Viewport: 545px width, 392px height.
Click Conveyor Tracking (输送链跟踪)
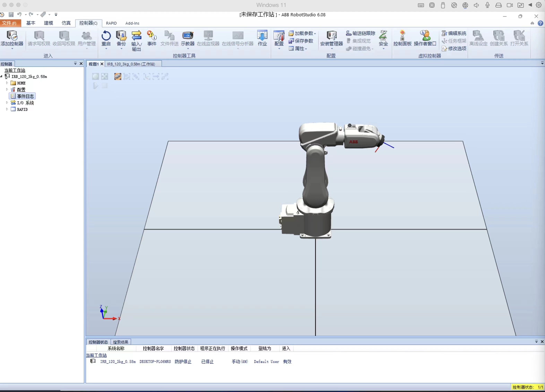tap(360, 33)
